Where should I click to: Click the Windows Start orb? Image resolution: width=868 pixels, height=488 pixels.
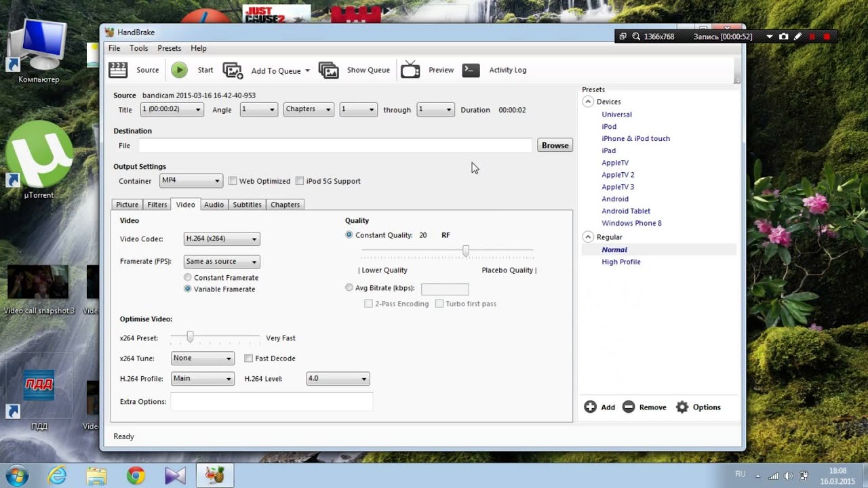click(x=16, y=476)
